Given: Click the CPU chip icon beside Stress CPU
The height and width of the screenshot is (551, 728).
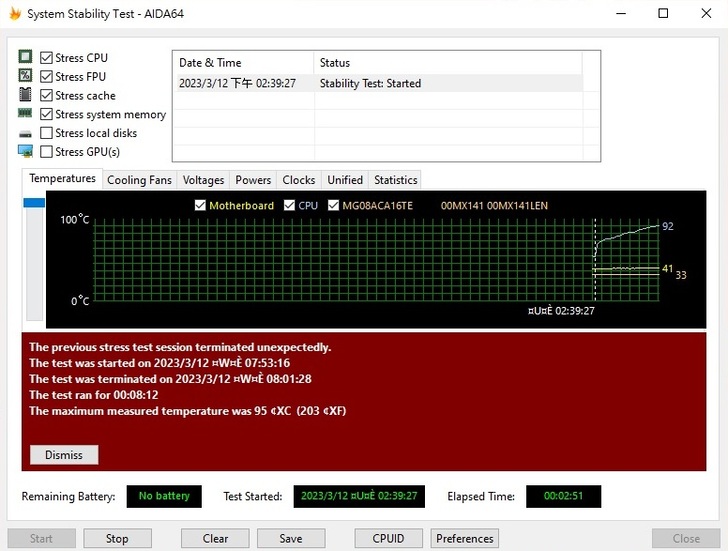Looking at the screenshot, I should [25, 57].
